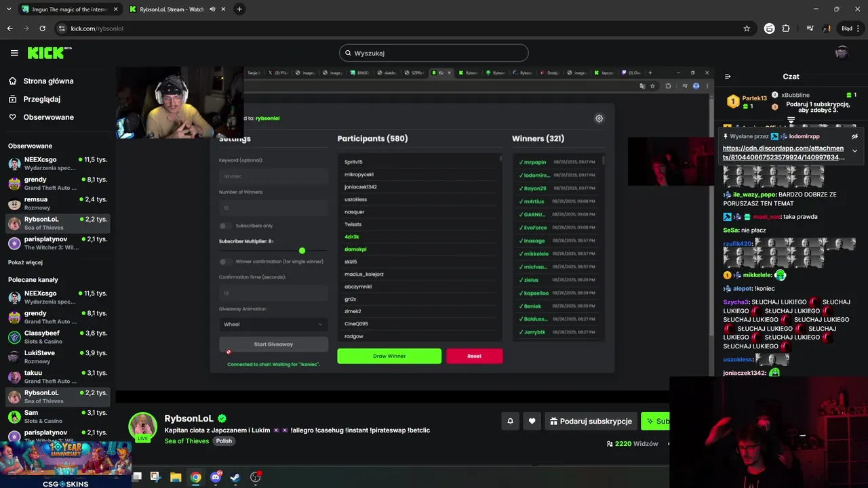Select takuu in recommended channels
Image resolution: width=868 pixels, height=488 pixels.
[x=58, y=376]
